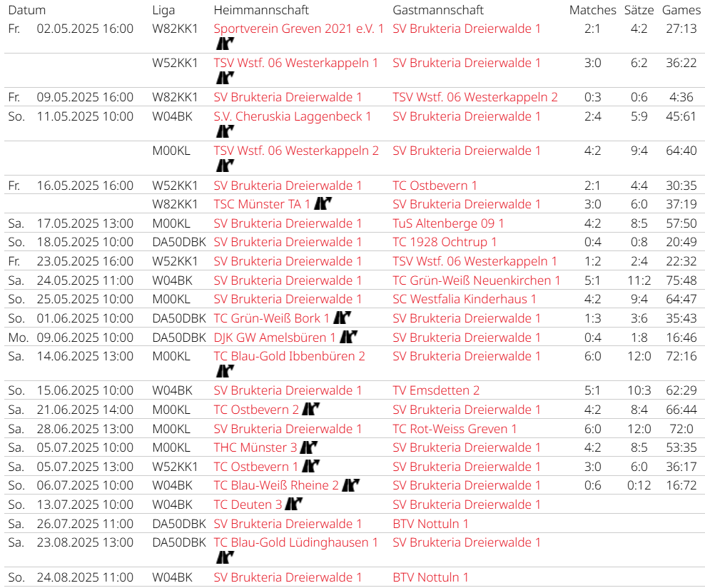Click the icon next to TC Deuten 3
The height and width of the screenshot is (588, 705).
pyautogui.click(x=294, y=505)
